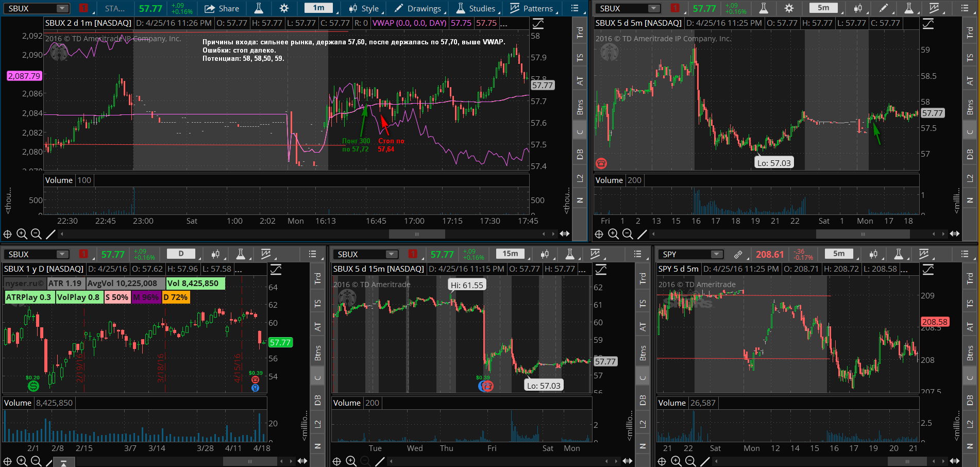The height and width of the screenshot is (467, 980).
Task: Expand symbol dropdown arrow in top-right SBUX 5m toolbar
Action: pos(653,8)
